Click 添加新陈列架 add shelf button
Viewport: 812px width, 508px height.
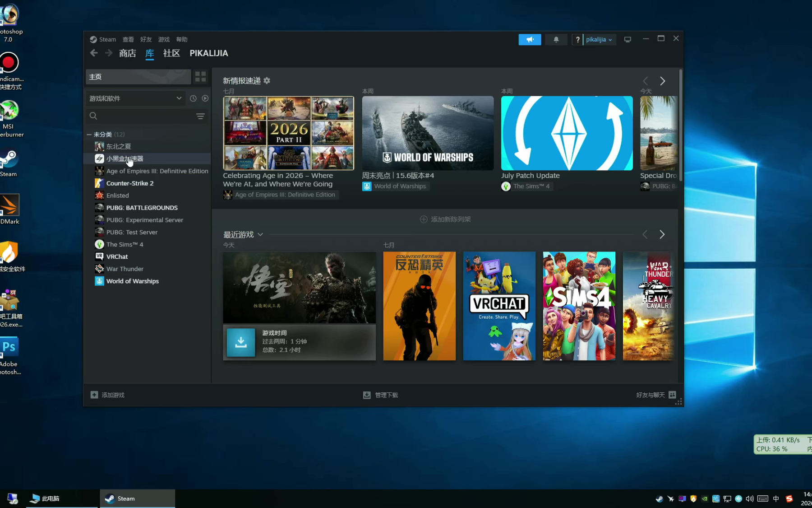pos(445,219)
